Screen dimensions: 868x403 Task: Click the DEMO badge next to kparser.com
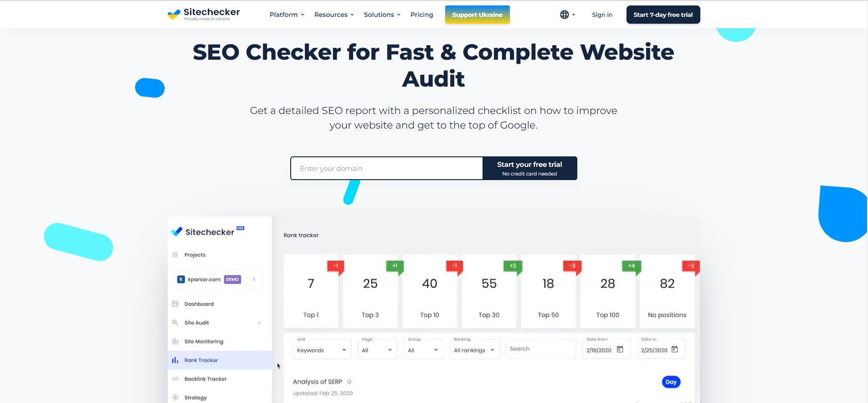coord(232,279)
